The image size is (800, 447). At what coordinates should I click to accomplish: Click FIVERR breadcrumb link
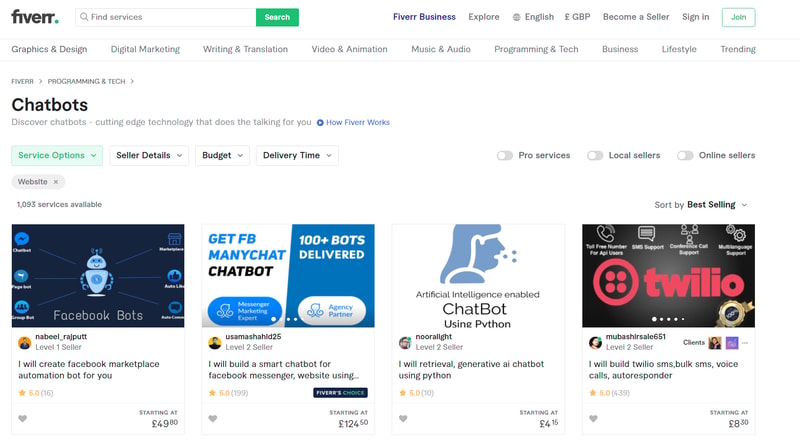(x=22, y=81)
